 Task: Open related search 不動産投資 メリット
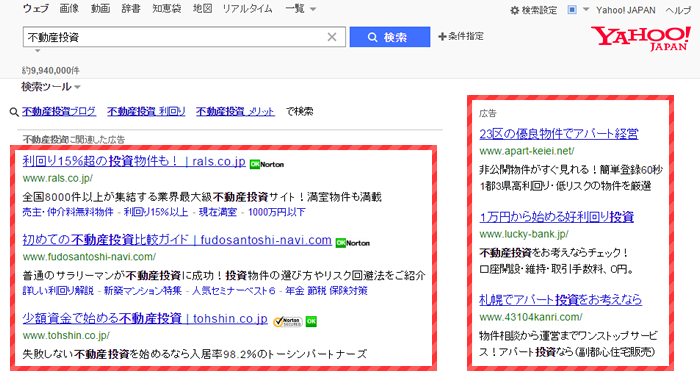point(235,111)
